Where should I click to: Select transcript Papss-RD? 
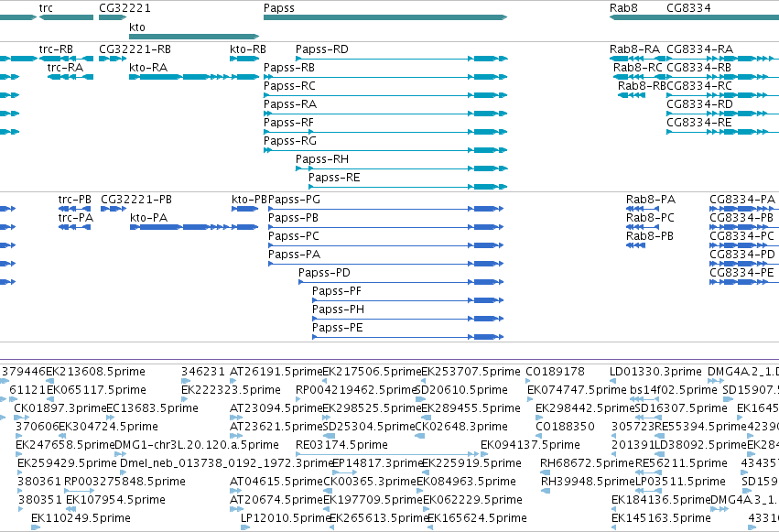coord(402,59)
